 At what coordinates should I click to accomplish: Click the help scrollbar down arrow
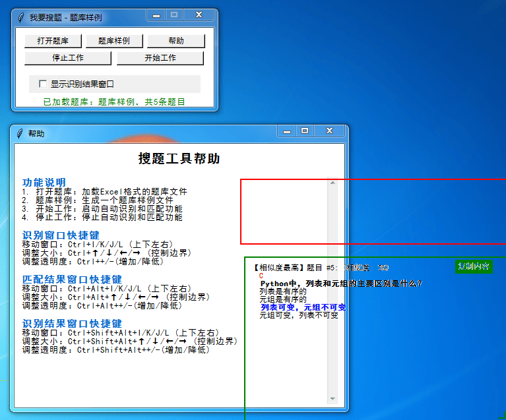[x=332, y=399]
